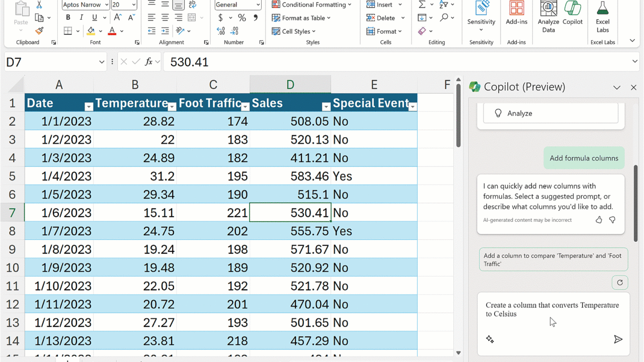644x362 pixels.
Task: Refresh the suggested Copilot prompts
Action: point(620,283)
